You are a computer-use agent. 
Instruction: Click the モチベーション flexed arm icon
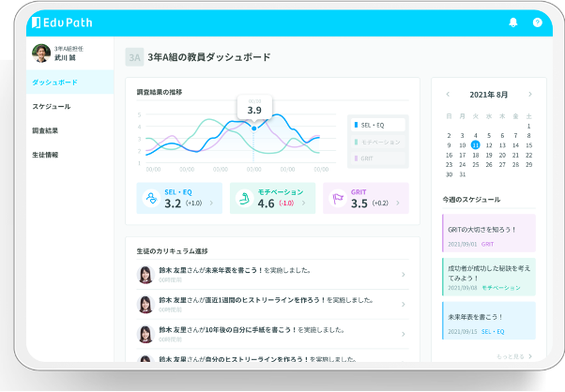[244, 198]
